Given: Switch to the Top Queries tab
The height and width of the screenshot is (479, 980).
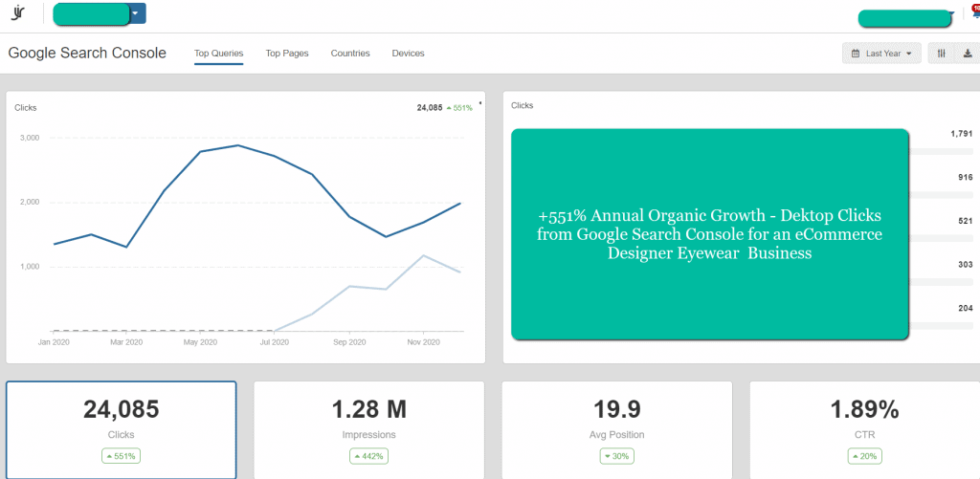Looking at the screenshot, I should pyautogui.click(x=219, y=54).
